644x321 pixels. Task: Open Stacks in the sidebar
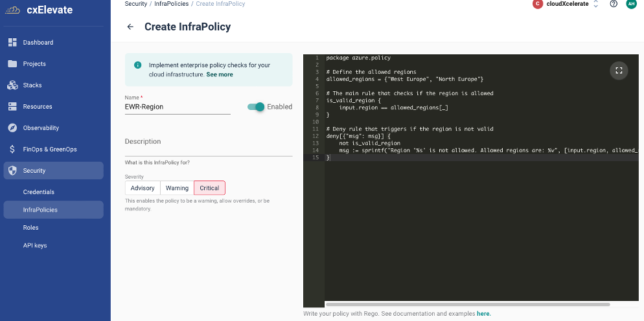53,85
